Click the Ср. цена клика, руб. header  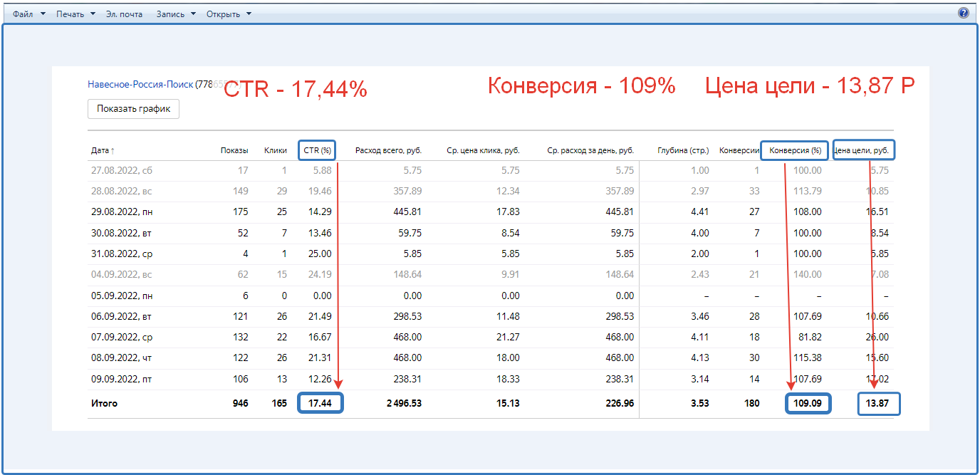point(483,150)
